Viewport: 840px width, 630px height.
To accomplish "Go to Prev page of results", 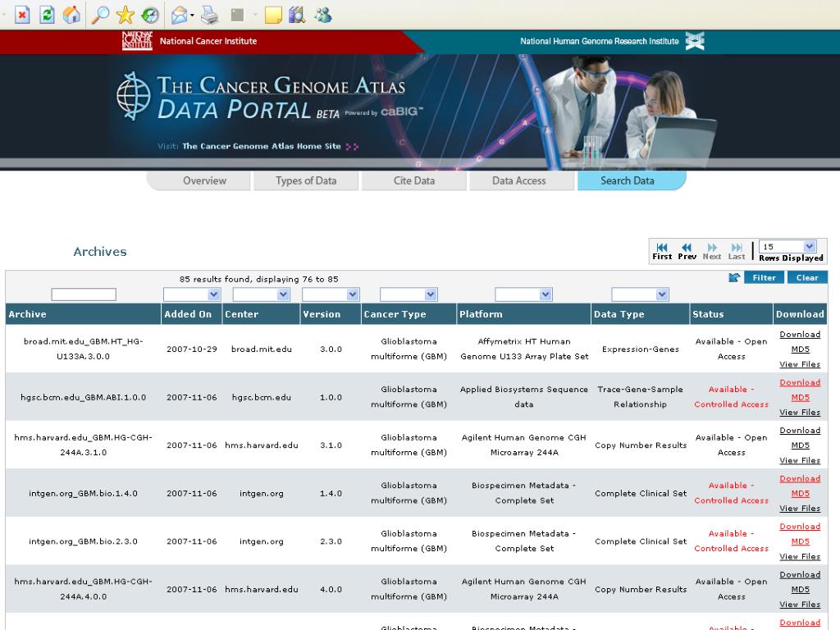I will click(x=687, y=251).
